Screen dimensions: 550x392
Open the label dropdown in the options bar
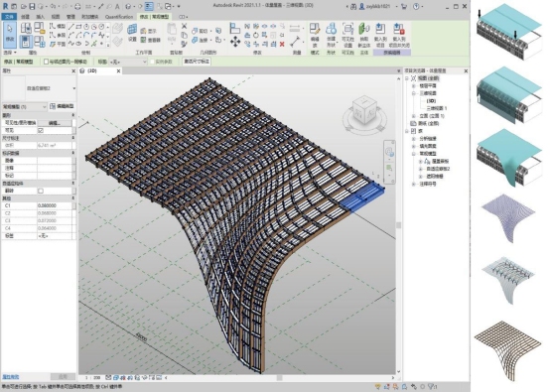tap(128, 62)
